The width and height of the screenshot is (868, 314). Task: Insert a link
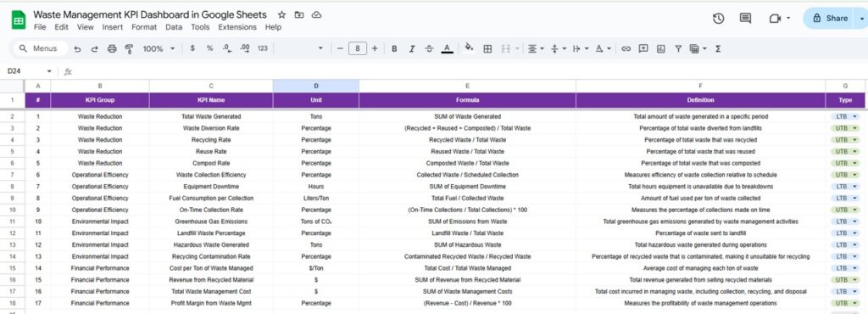click(626, 48)
